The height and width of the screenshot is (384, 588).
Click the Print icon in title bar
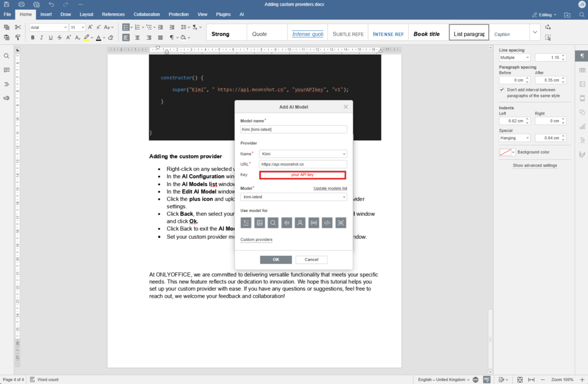[21, 5]
